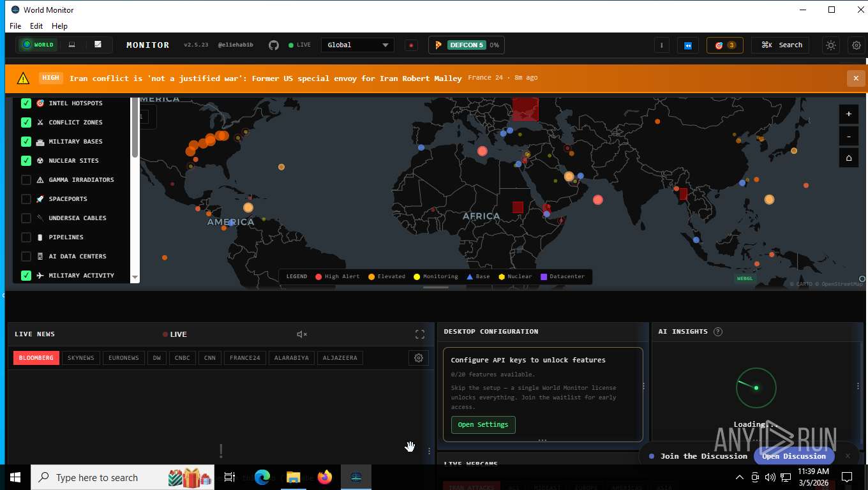
Task: Enable Pipelines layer
Action: point(26,237)
